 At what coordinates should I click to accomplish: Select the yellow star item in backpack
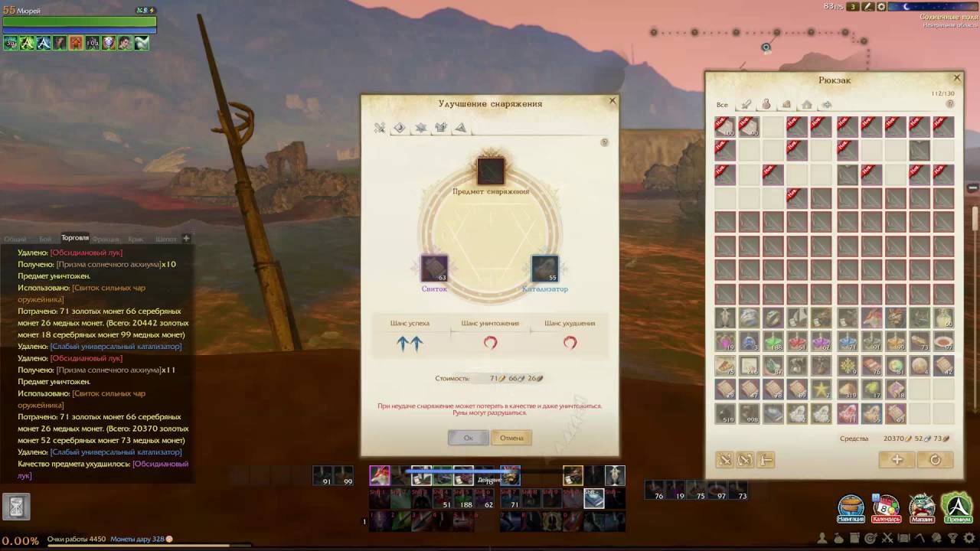(822, 389)
